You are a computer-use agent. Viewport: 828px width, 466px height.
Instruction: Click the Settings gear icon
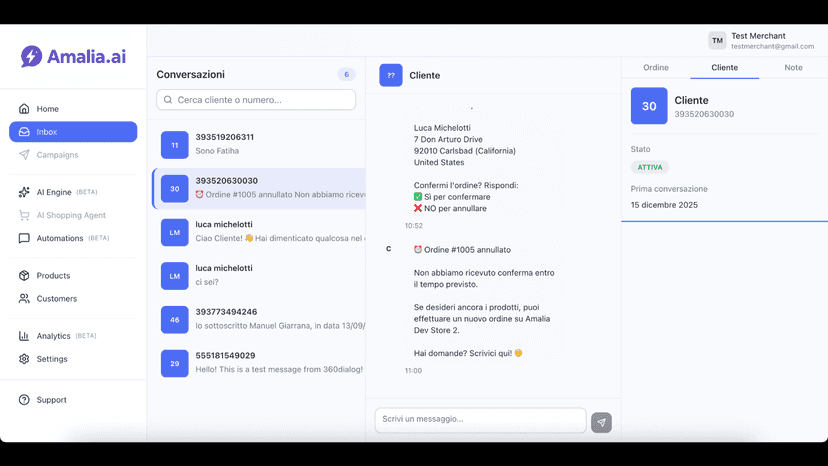point(24,359)
